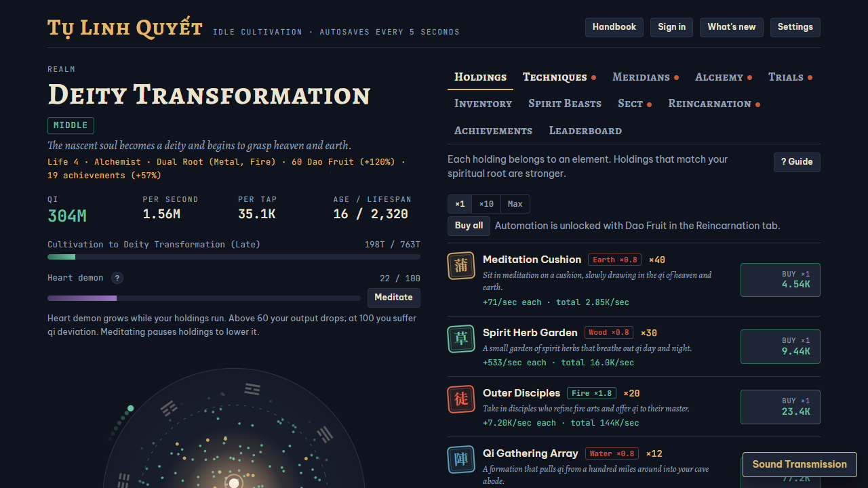
Task: Open the Techniques tab
Action: [x=555, y=77]
